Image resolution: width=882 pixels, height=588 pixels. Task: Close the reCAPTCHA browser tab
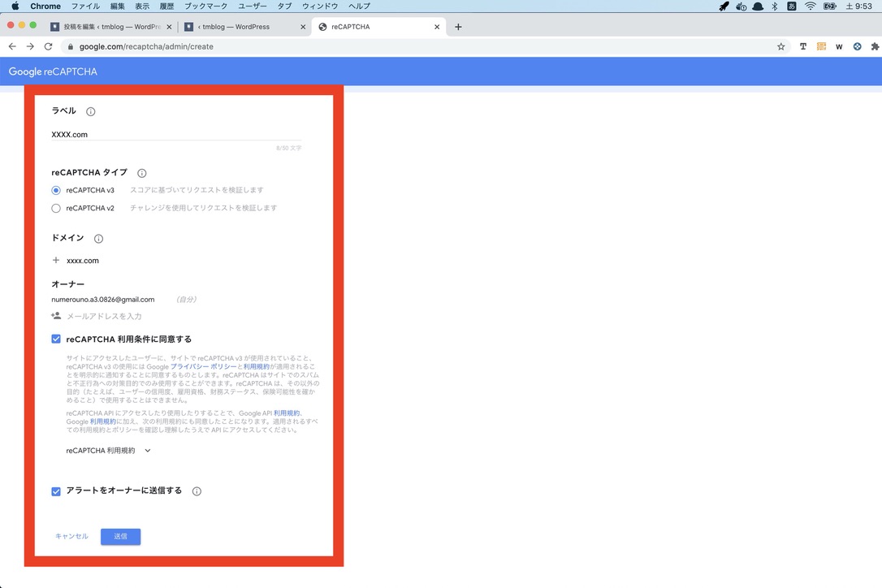[437, 27]
